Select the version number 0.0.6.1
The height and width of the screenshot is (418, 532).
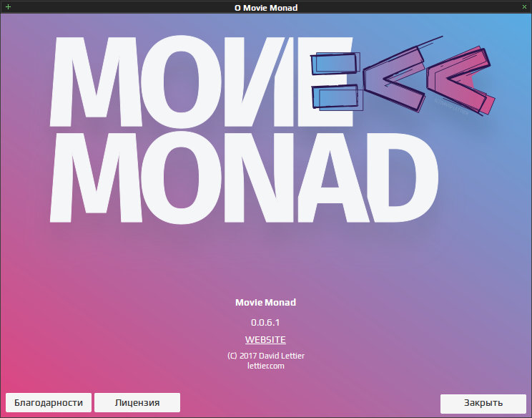pos(265,323)
